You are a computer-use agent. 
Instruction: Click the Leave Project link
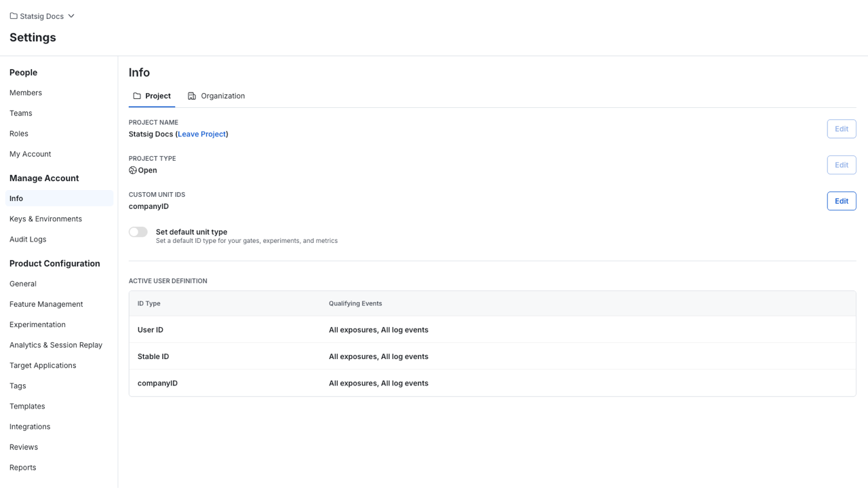(201, 134)
